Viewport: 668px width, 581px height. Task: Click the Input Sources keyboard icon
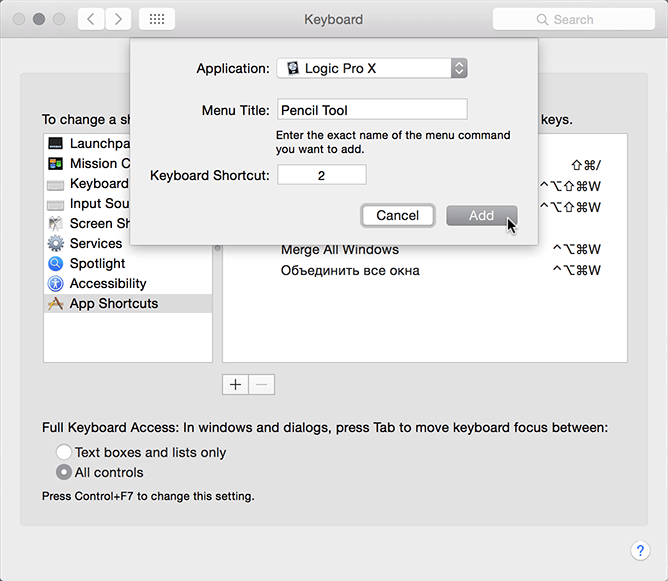(x=55, y=204)
